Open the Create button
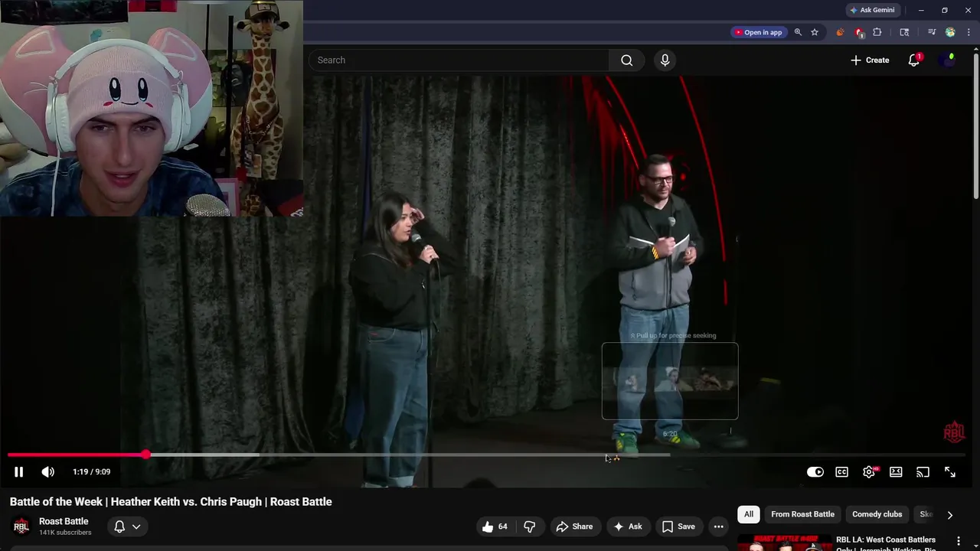Viewport: 980px width, 551px height. point(870,60)
